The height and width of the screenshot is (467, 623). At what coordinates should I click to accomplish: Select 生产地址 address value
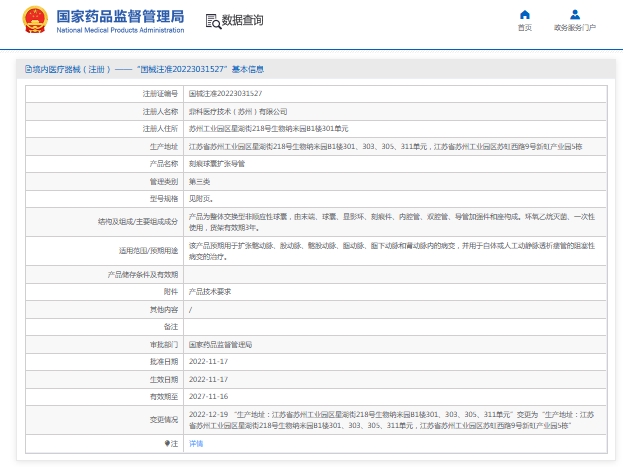click(385, 147)
